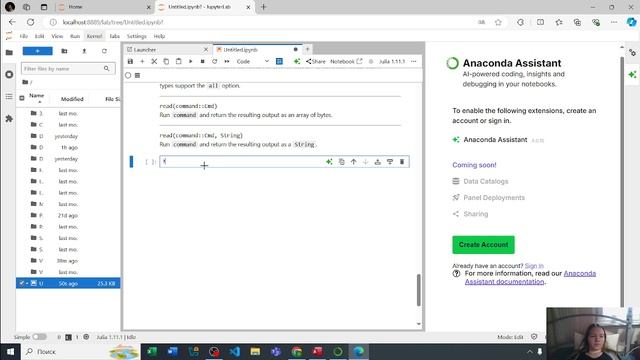Restart kernel and run all cells
640x360 pixels.
(227, 61)
